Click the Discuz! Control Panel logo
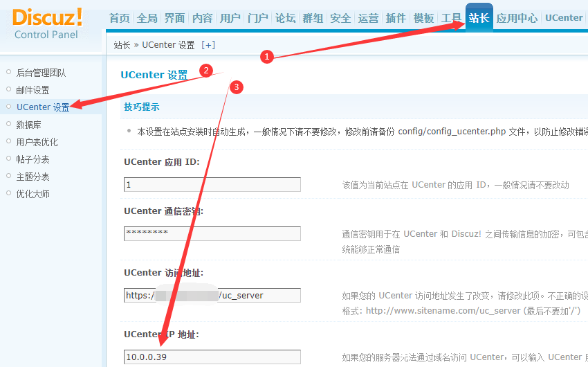This screenshot has width=588, height=367. coord(47,23)
